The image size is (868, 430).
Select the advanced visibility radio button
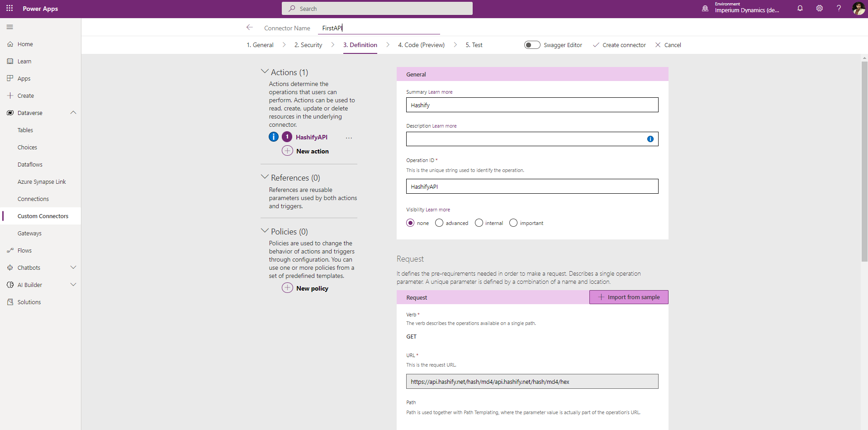[439, 223]
